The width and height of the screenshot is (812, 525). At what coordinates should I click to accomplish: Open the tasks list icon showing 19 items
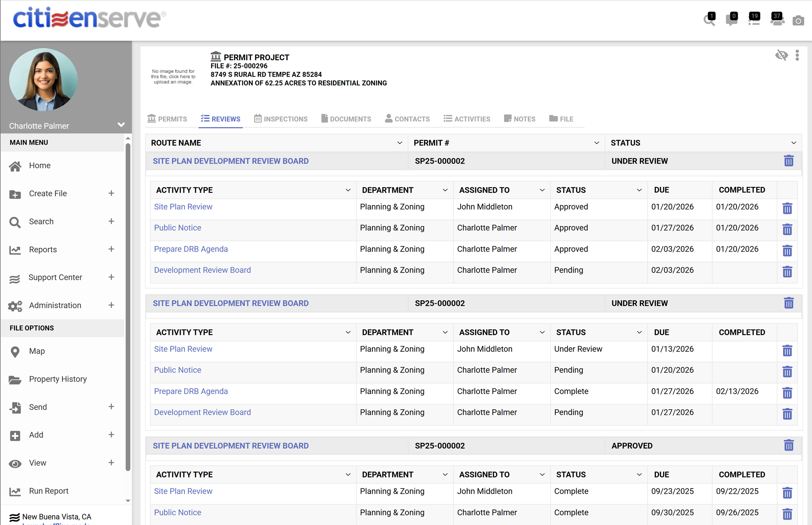click(754, 21)
